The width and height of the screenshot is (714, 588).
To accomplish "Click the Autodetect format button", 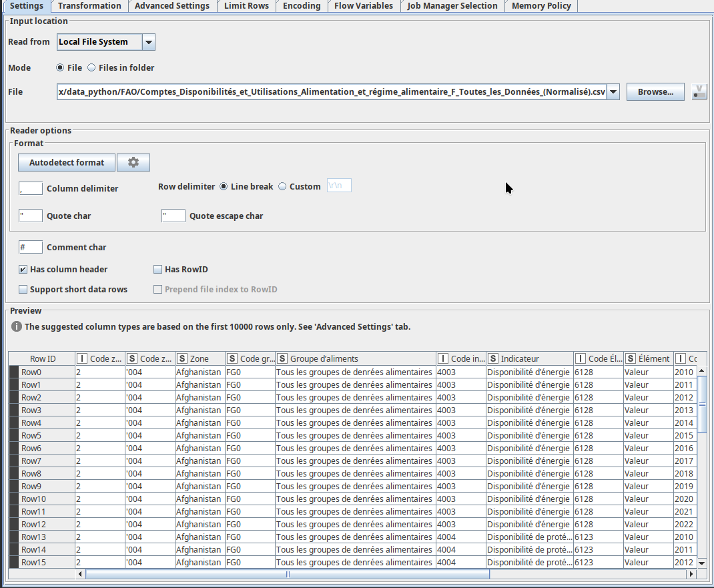I will (66, 162).
